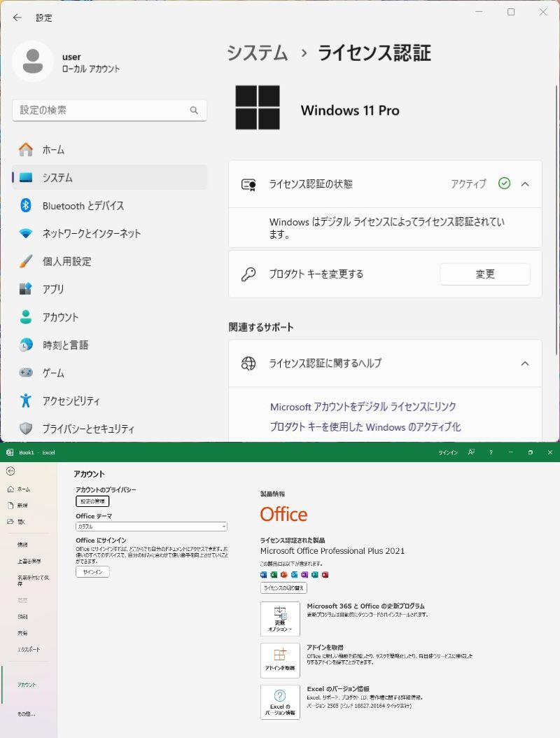Click the key icon beside プロダクト キーを変更する
The width and height of the screenshot is (560, 738).
pyautogui.click(x=248, y=274)
